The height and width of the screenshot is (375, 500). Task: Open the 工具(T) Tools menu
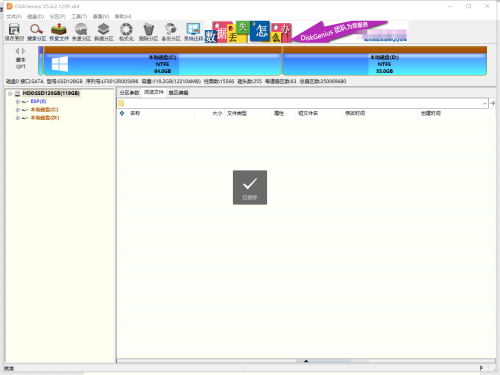tap(79, 16)
